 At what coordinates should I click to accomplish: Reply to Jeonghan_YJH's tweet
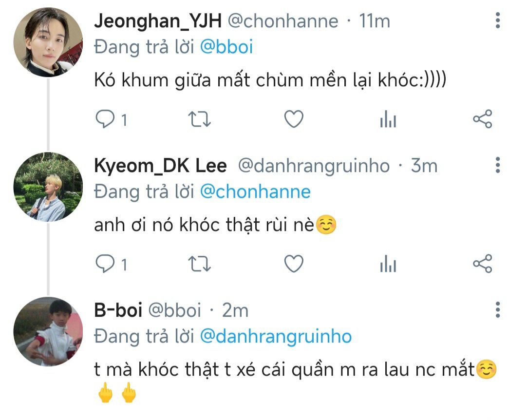click(x=104, y=119)
